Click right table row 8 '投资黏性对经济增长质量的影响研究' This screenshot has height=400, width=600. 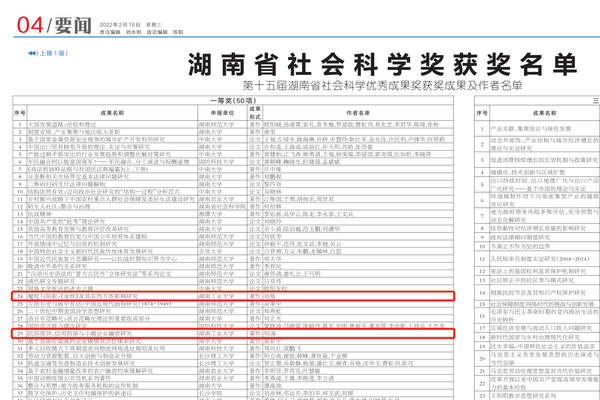(x=538, y=228)
